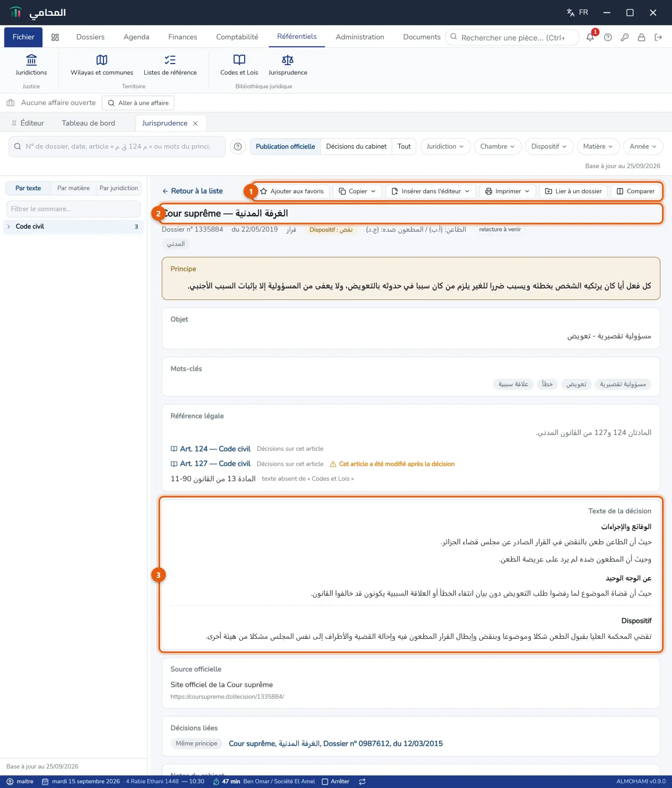Open the Documents menu

(x=422, y=37)
